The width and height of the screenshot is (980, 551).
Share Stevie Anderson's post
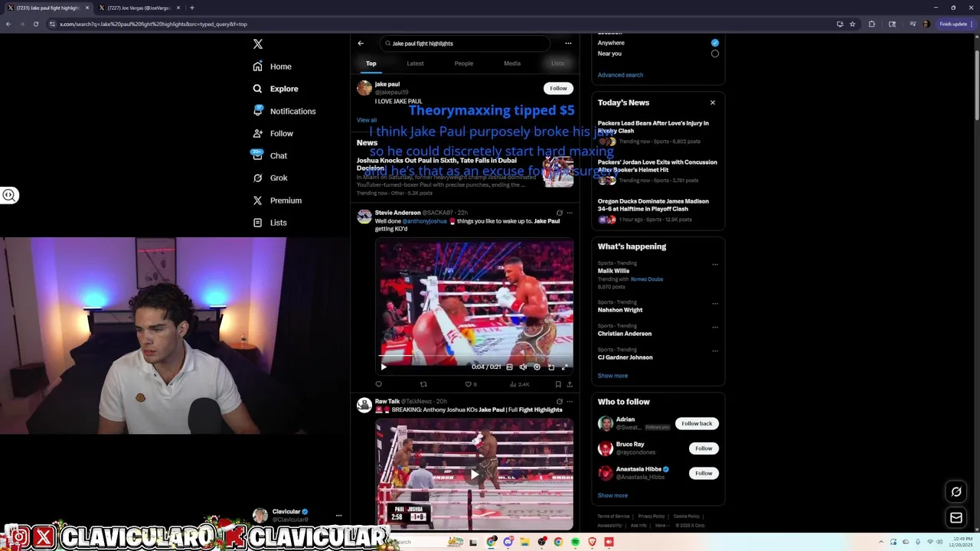point(569,384)
